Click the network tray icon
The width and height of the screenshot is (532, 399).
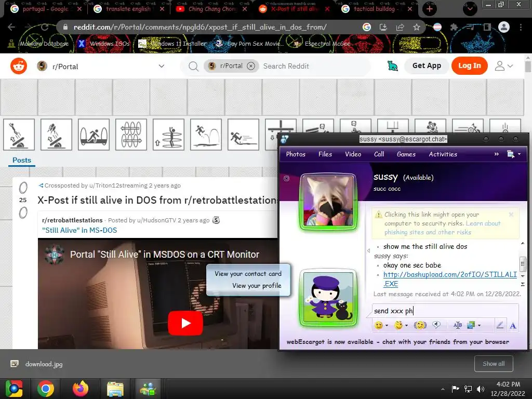click(x=468, y=389)
